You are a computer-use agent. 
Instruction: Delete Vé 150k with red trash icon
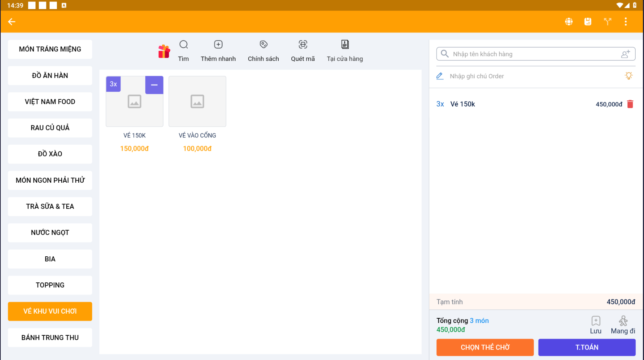(x=630, y=104)
